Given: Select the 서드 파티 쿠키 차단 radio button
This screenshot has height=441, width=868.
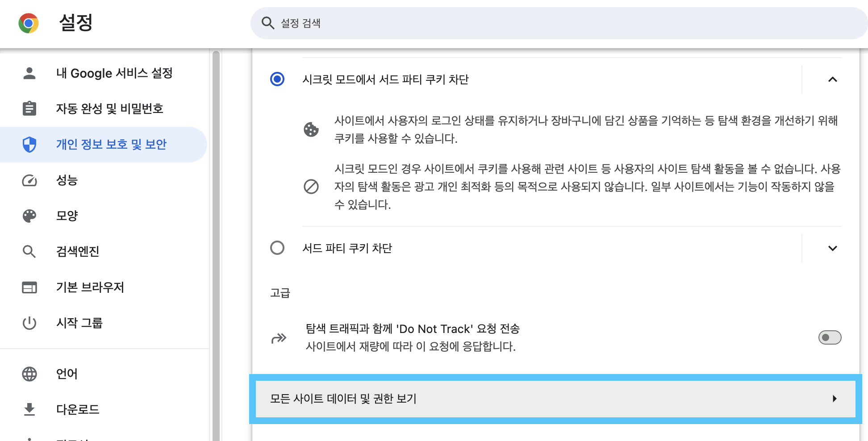Looking at the screenshot, I should tap(277, 248).
